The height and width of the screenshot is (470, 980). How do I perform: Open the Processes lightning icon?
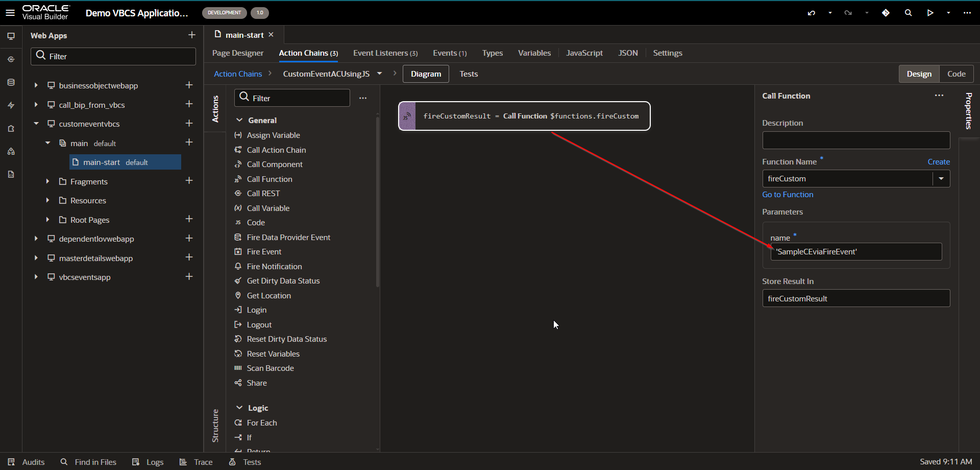click(11, 105)
